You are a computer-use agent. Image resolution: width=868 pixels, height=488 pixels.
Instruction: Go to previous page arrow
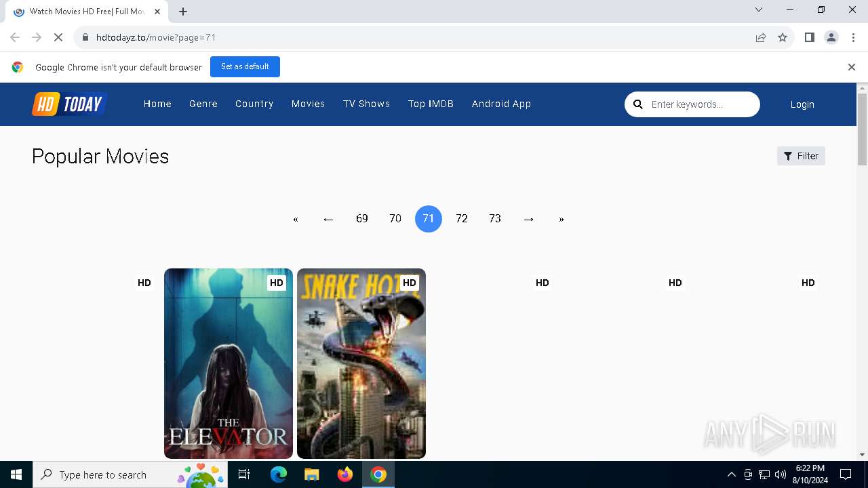click(329, 219)
